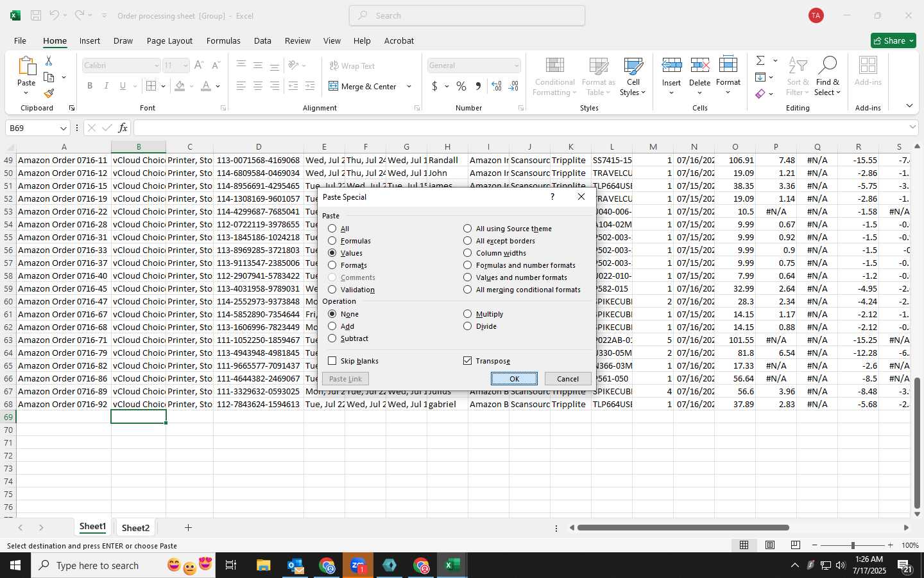Screen dimensions: 924x578
Task: Switch to the Insert ribbon tab
Action: pyautogui.click(x=90, y=40)
